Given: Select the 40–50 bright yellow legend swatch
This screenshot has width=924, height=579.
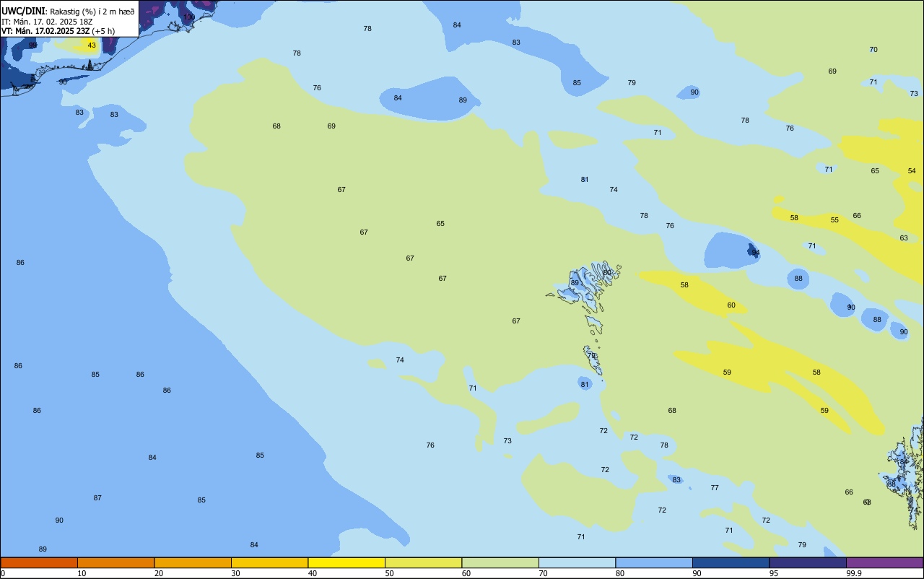Looking at the screenshot, I should (x=346, y=562).
